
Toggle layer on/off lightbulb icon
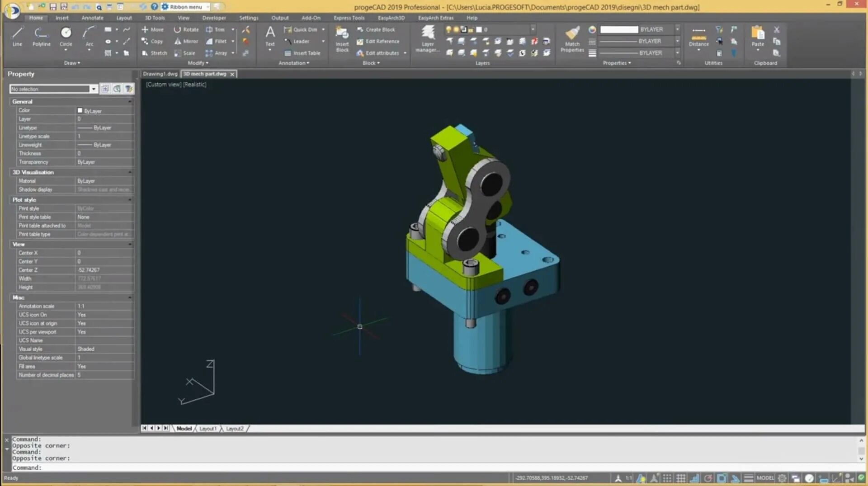(448, 29)
